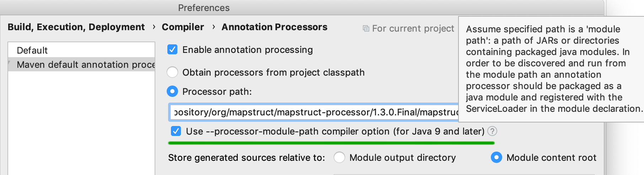
Task: Select Maven default annotation processors profile
Action: 81,65
